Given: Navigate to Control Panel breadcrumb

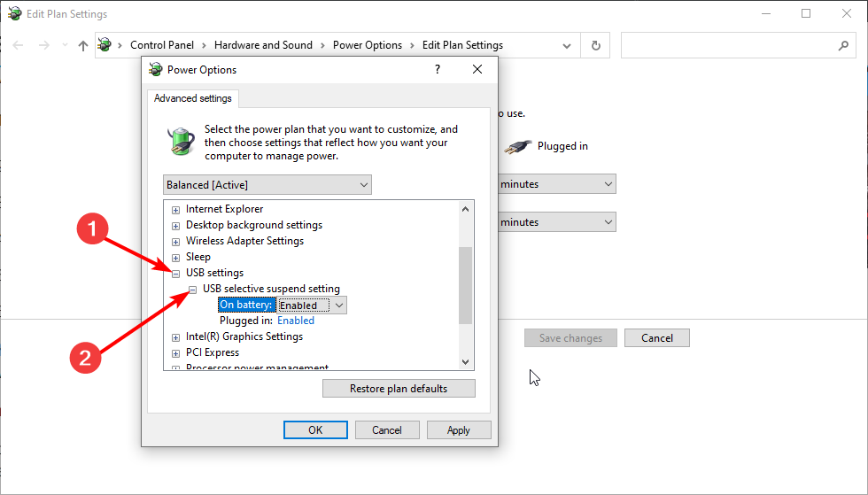Looking at the screenshot, I should (x=161, y=45).
